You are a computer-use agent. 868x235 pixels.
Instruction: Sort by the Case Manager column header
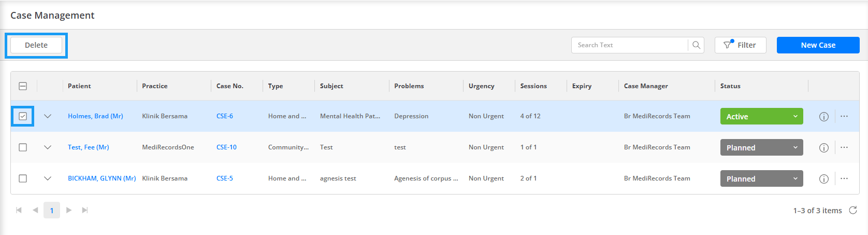(646, 86)
